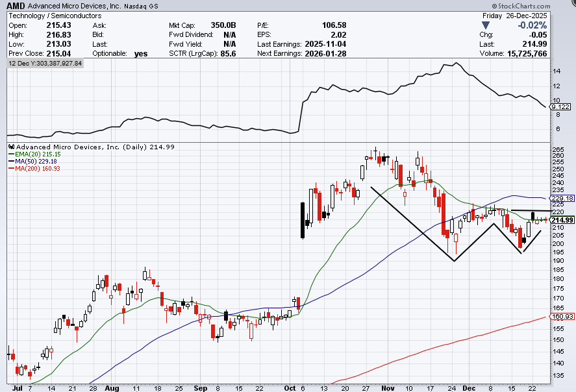Click the down triangle change indicator
576x392 pixels.
pos(486,25)
